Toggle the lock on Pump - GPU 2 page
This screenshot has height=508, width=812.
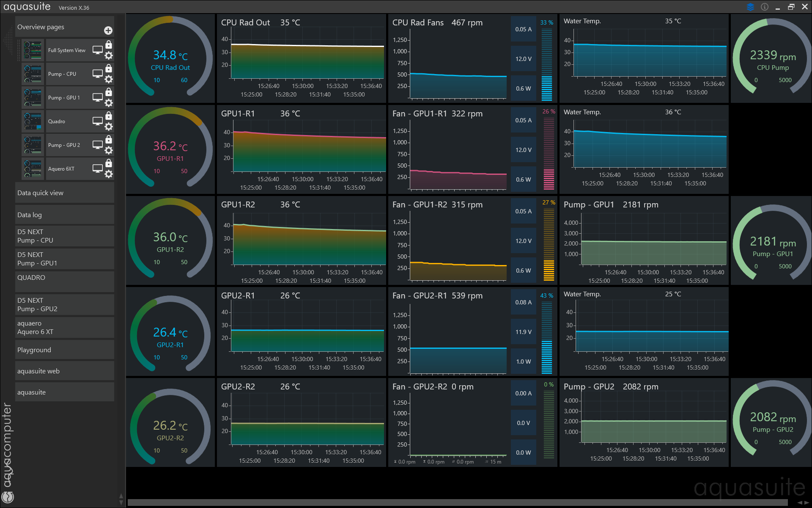pyautogui.click(x=109, y=140)
